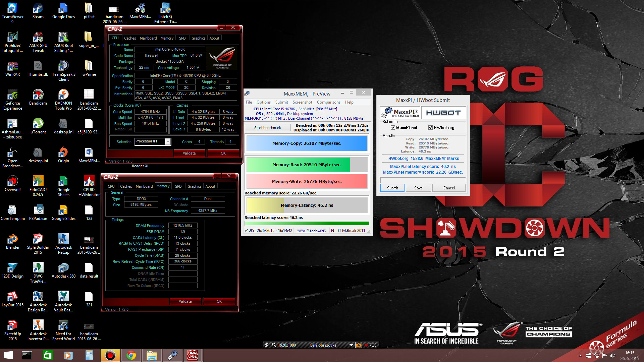Click the HWbot.org 1588.6 MaxxMEM² Marks text
Image resolution: width=644 pixels, height=362 pixels.
424,159
